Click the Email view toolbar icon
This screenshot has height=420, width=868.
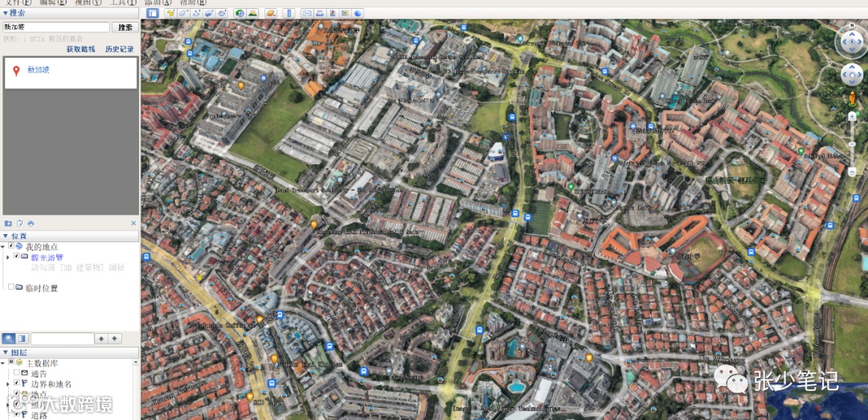click(x=307, y=13)
